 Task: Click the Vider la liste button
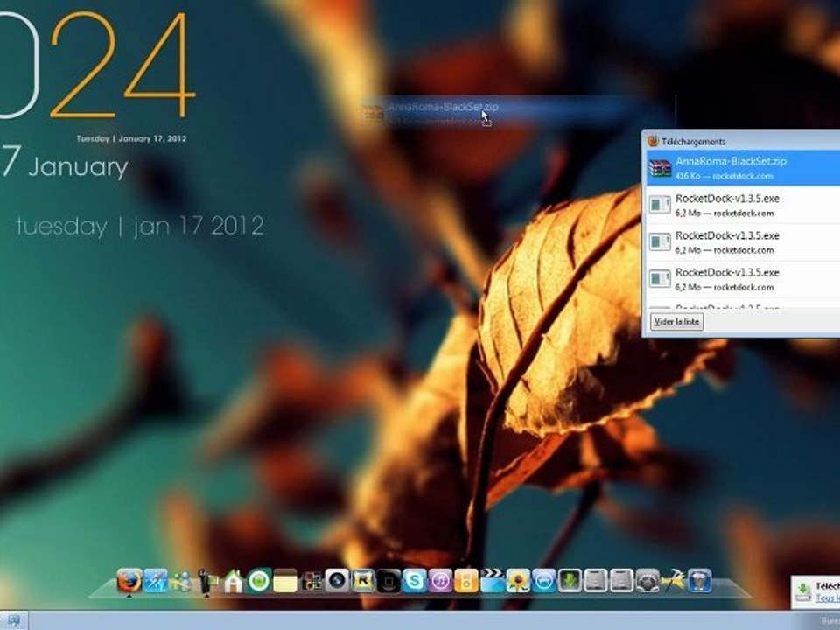(676, 321)
